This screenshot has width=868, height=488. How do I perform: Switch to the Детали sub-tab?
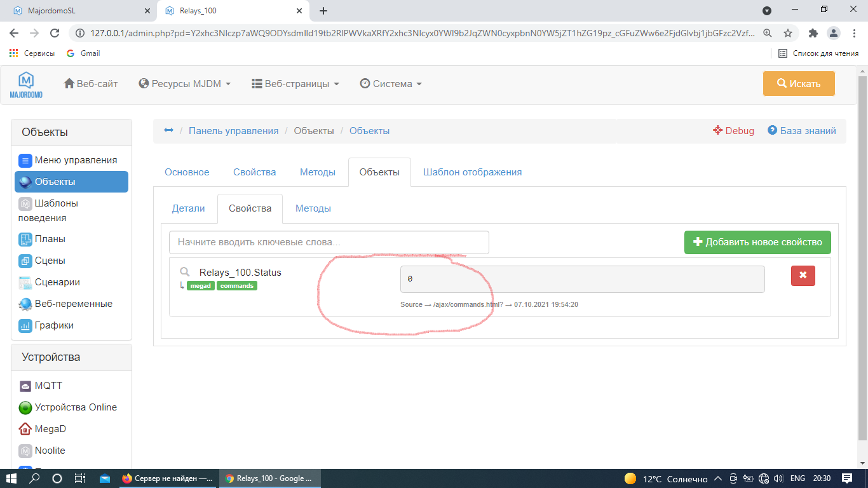[x=189, y=208]
